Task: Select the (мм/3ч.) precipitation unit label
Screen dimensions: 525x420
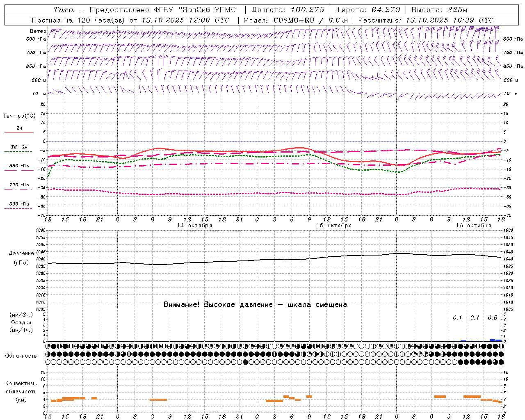Action: (x=21, y=315)
